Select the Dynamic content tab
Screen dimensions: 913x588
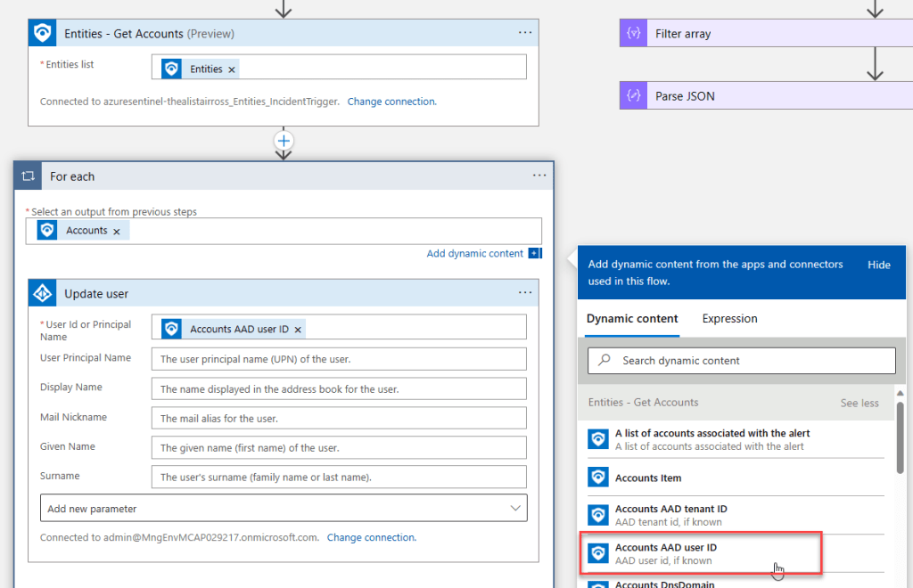[x=632, y=319]
